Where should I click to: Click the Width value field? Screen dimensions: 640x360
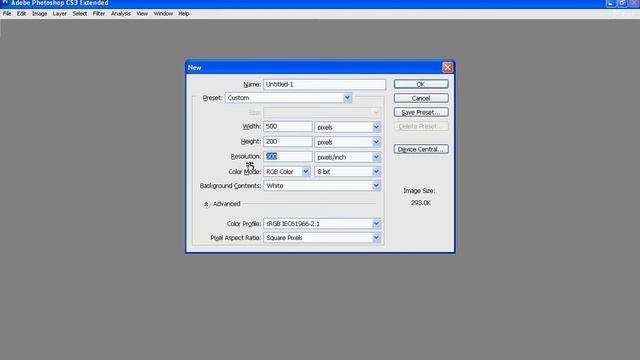tap(288, 127)
